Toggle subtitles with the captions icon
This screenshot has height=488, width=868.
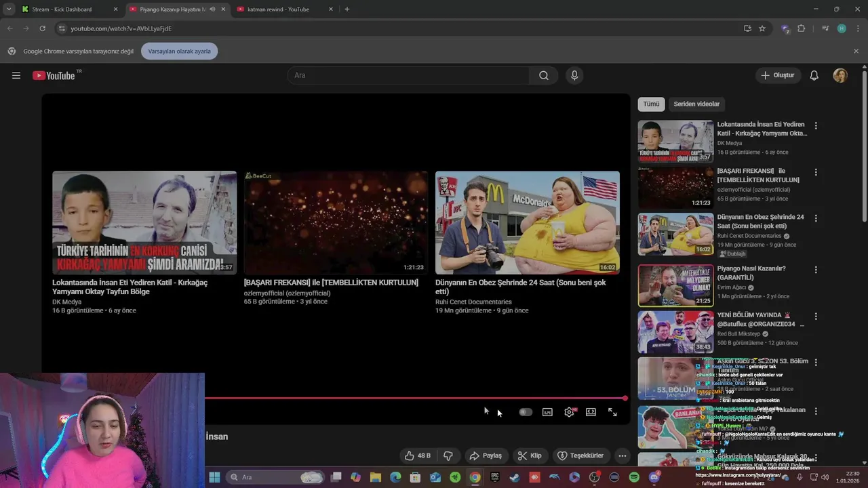point(547,412)
